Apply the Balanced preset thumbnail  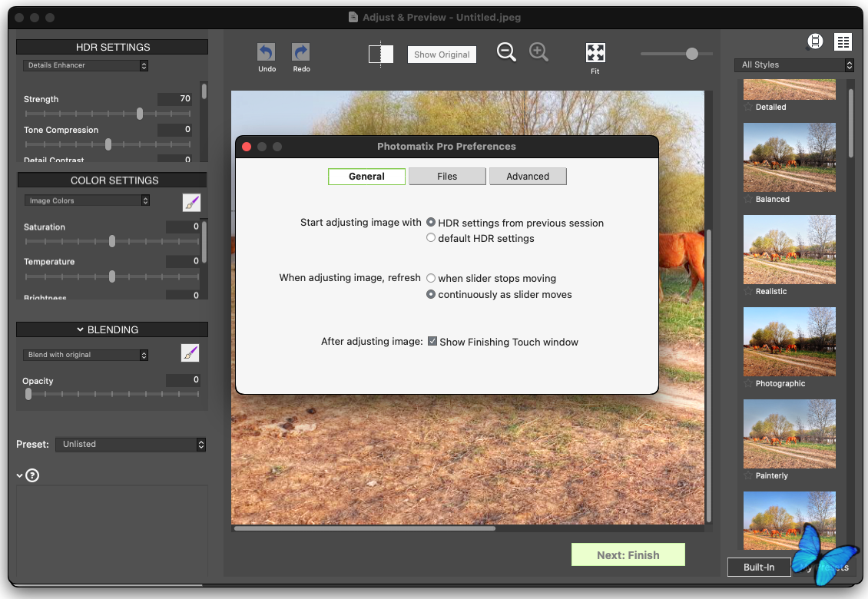(x=790, y=157)
